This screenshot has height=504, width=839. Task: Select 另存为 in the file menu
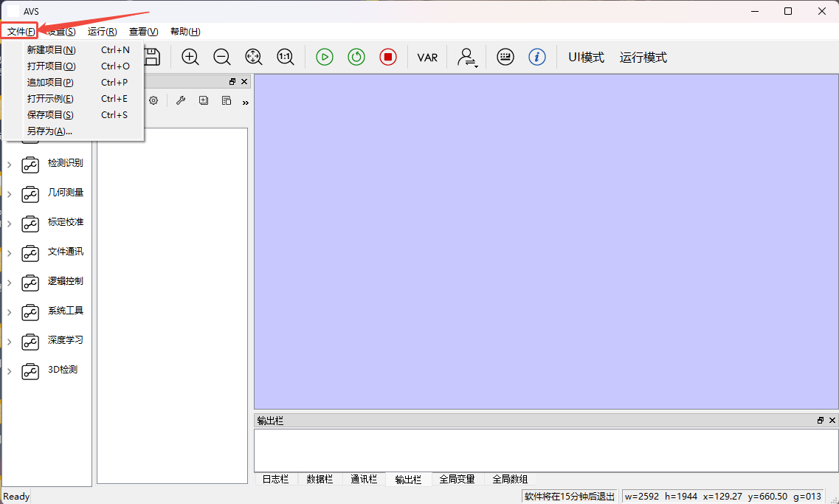[49, 131]
